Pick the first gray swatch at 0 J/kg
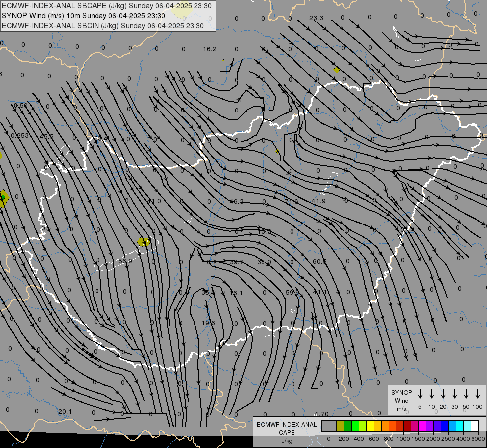Screen dimensions: 487x448 (x=325, y=426)
